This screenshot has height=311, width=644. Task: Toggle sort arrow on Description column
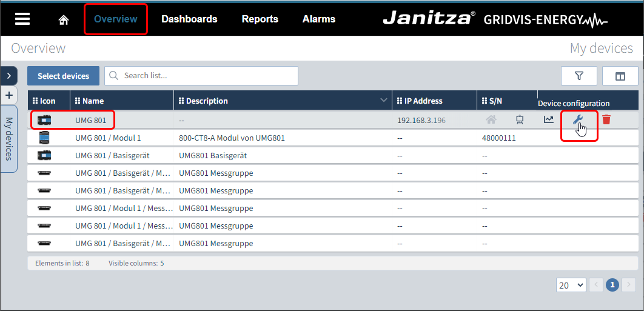tap(383, 101)
